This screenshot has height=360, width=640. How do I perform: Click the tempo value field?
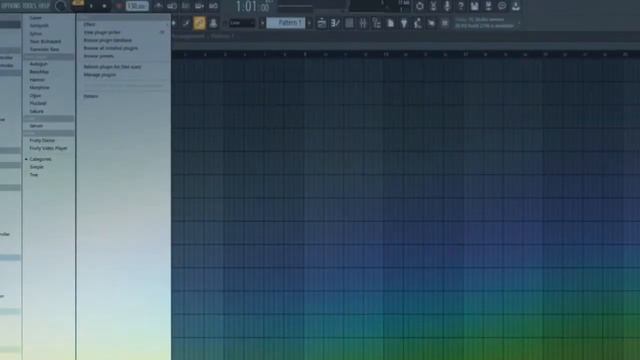[137, 6]
